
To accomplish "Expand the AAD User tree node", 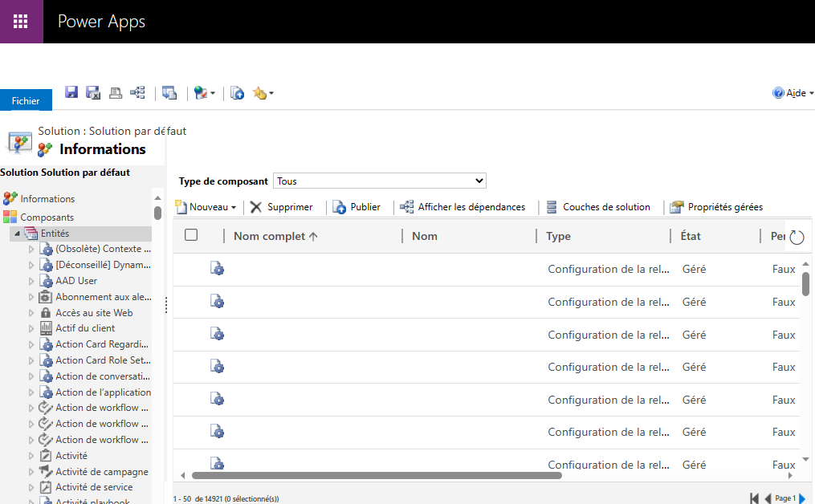I will [x=31, y=281].
